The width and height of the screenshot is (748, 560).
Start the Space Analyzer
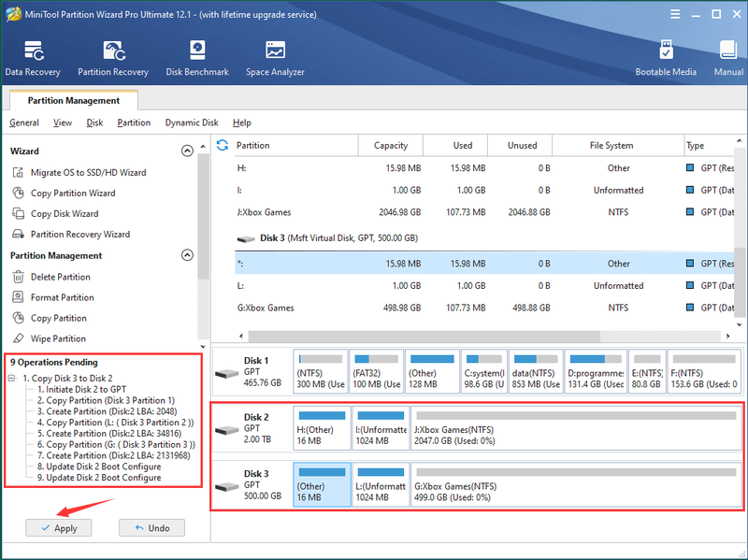(x=275, y=59)
